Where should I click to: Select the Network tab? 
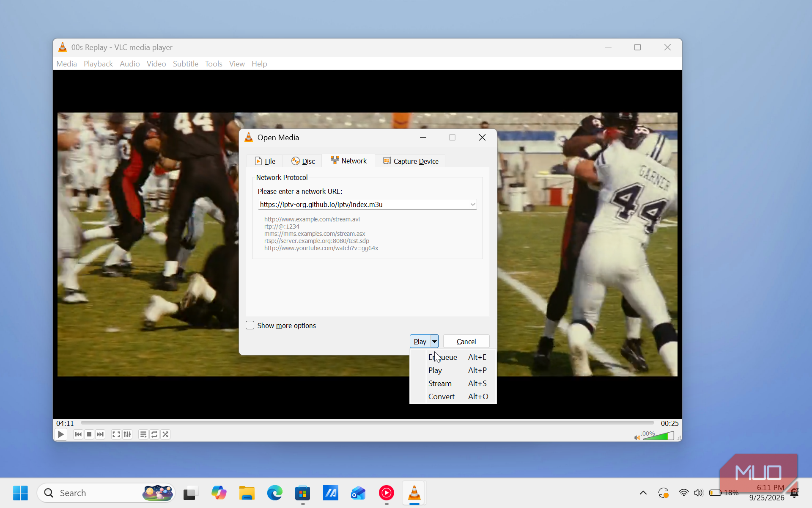click(x=348, y=161)
